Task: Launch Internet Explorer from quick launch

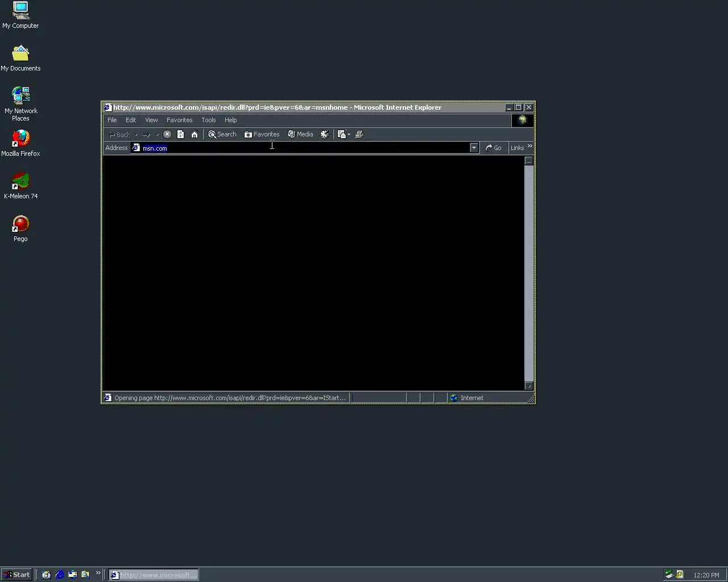Action: (60, 575)
